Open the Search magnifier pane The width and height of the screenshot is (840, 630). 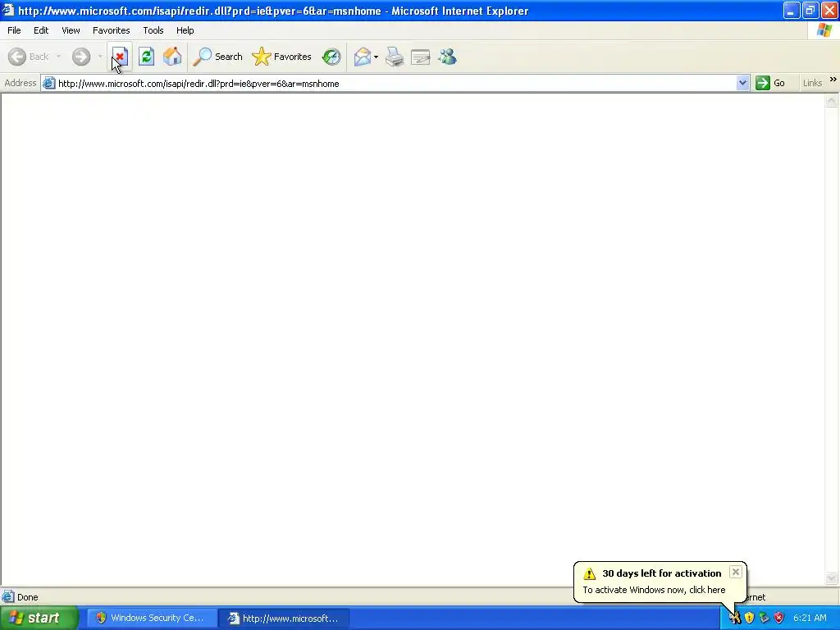tap(217, 57)
